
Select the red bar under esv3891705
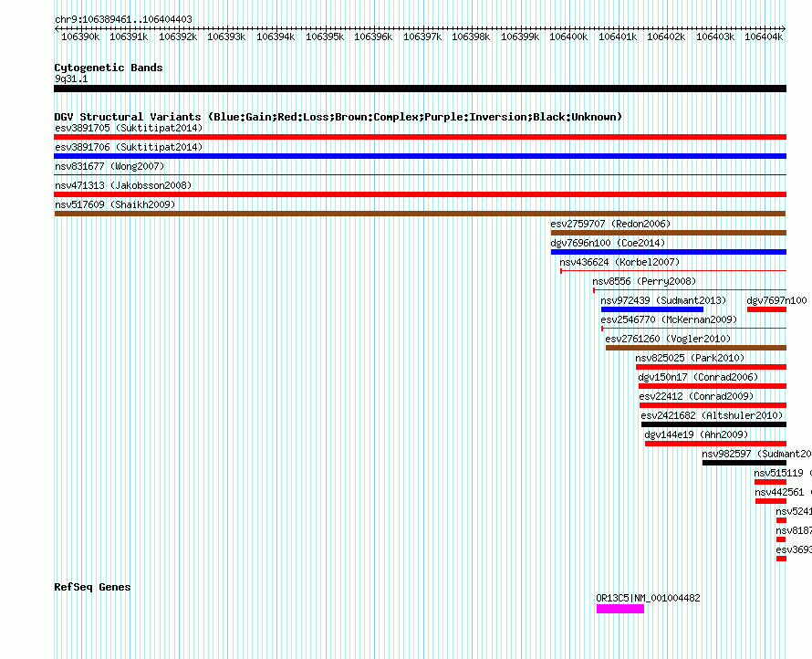click(x=420, y=137)
